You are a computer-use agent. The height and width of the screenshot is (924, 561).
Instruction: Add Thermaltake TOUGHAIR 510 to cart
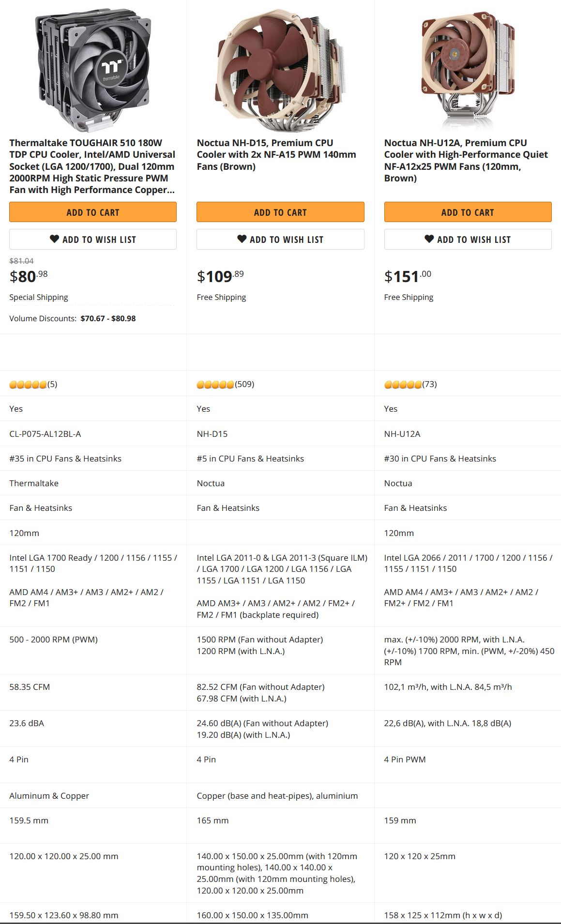[x=93, y=212]
